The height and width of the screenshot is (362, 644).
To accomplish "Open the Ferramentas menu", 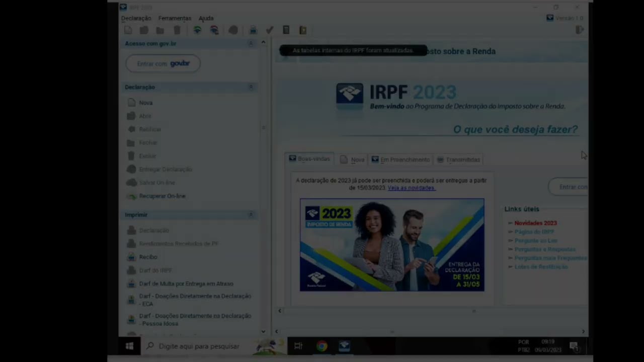I will [175, 18].
